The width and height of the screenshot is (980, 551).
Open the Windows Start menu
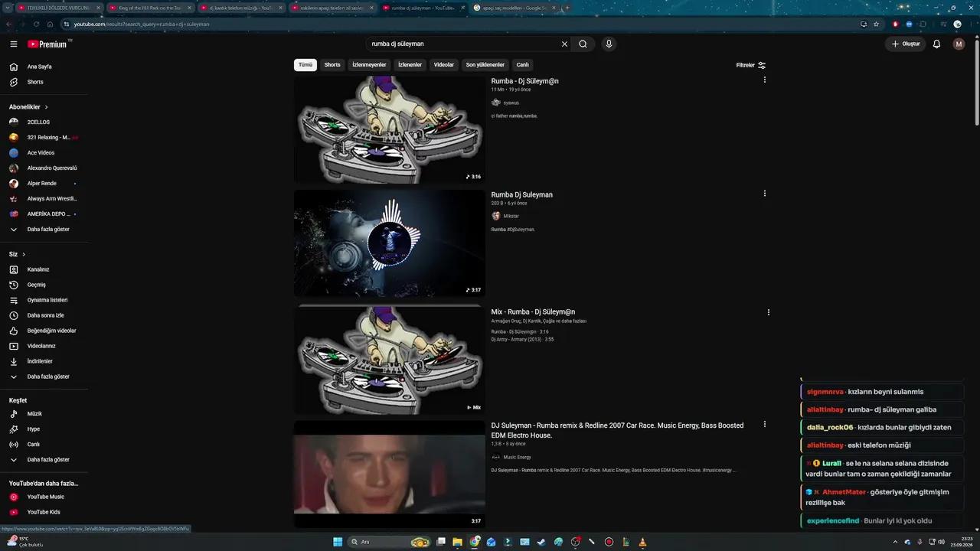tap(338, 542)
